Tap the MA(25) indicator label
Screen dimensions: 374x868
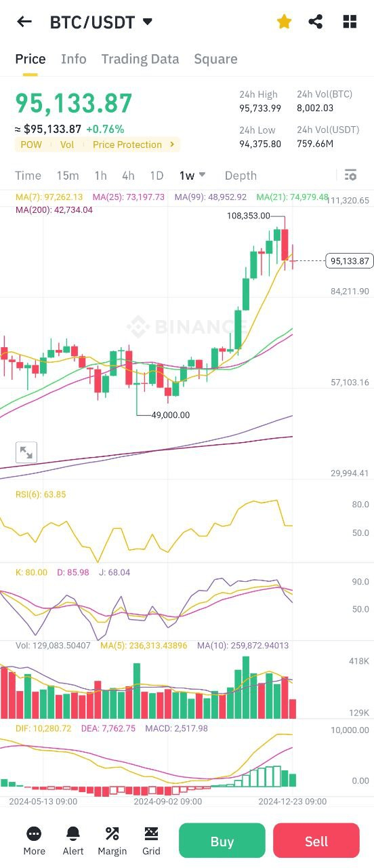click(x=129, y=197)
